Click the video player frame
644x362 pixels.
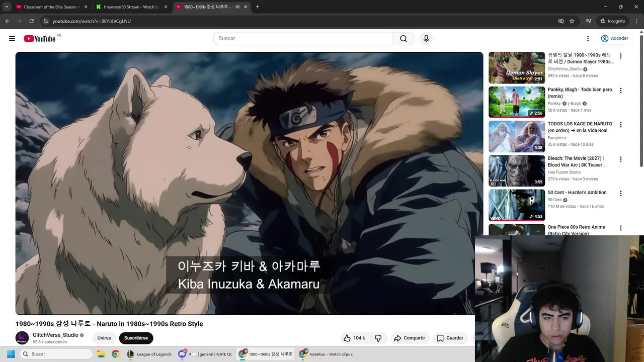(249, 184)
